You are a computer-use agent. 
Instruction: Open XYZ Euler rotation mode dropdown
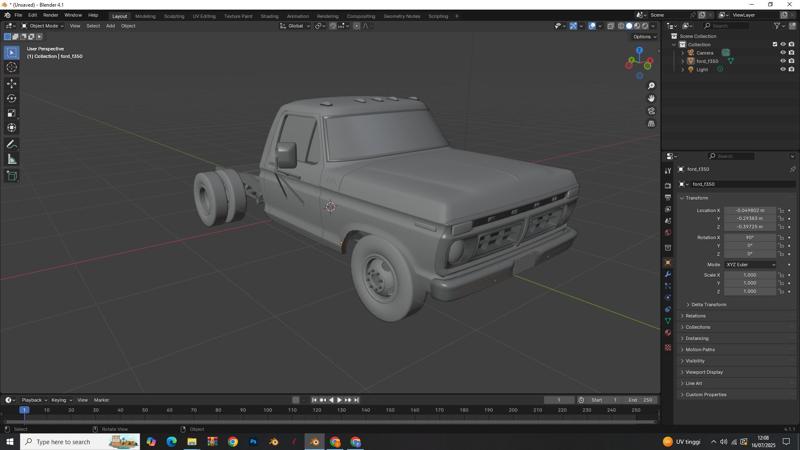(750, 265)
